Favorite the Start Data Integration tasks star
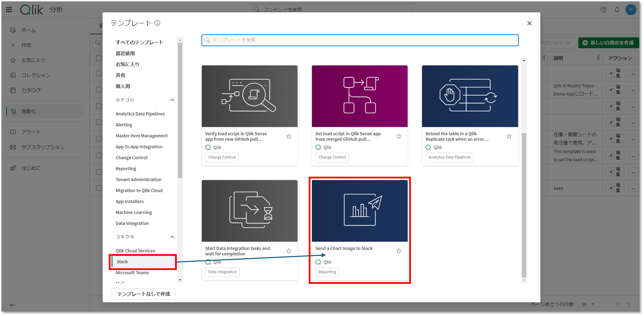Screen dimensions: 644x316 click(289, 251)
